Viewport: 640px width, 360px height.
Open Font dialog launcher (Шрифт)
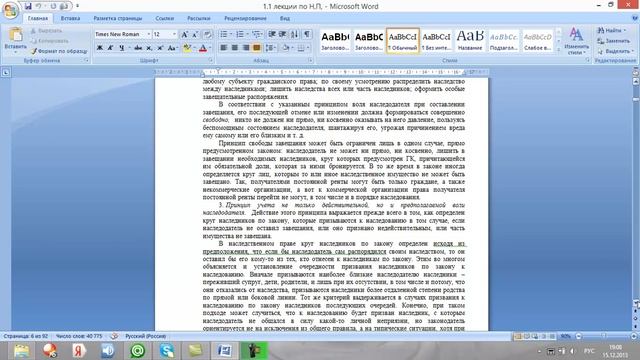(x=211, y=60)
